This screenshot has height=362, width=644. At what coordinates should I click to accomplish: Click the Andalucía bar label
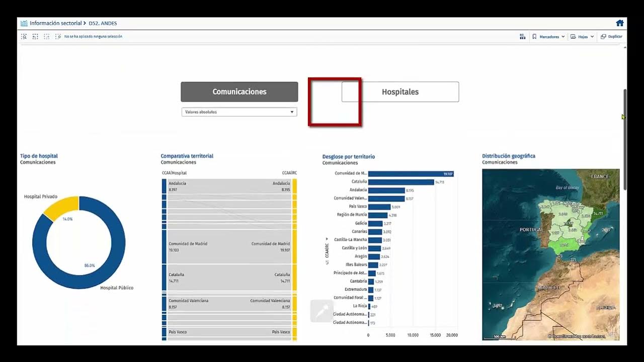click(x=358, y=190)
